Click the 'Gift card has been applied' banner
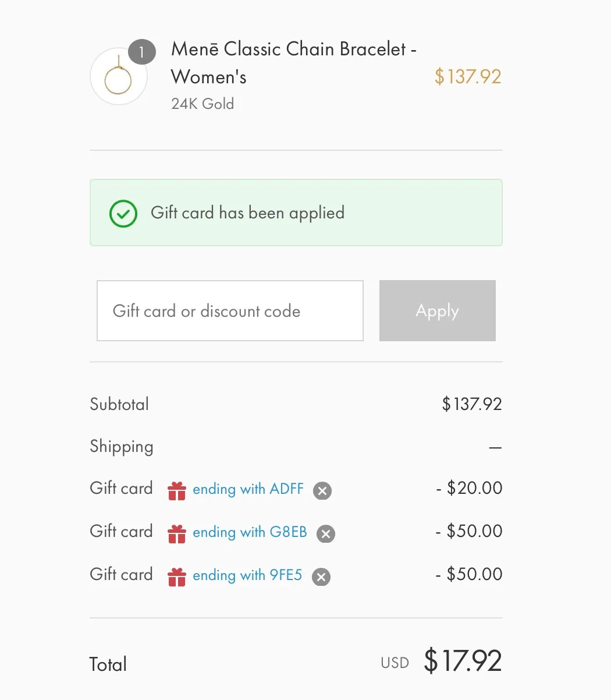 (296, 213)
